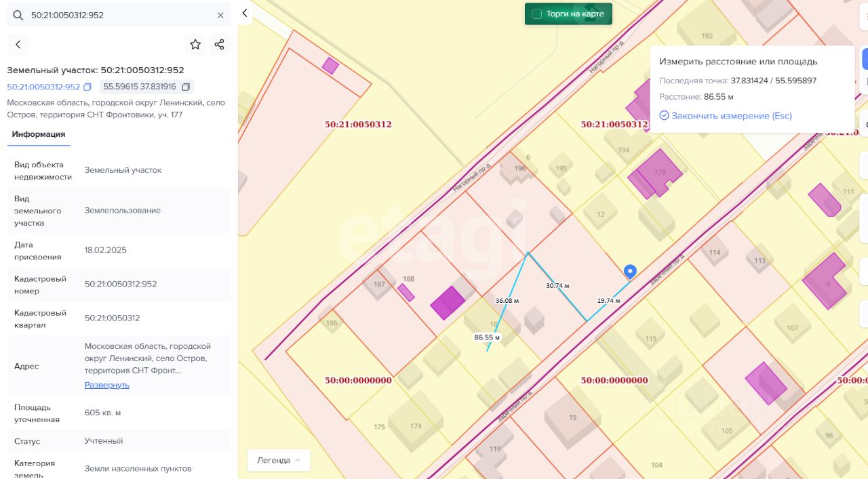The image size is (868, 479).
Task: Toggle Торги на карте checkbox
Action: (537, 14)
